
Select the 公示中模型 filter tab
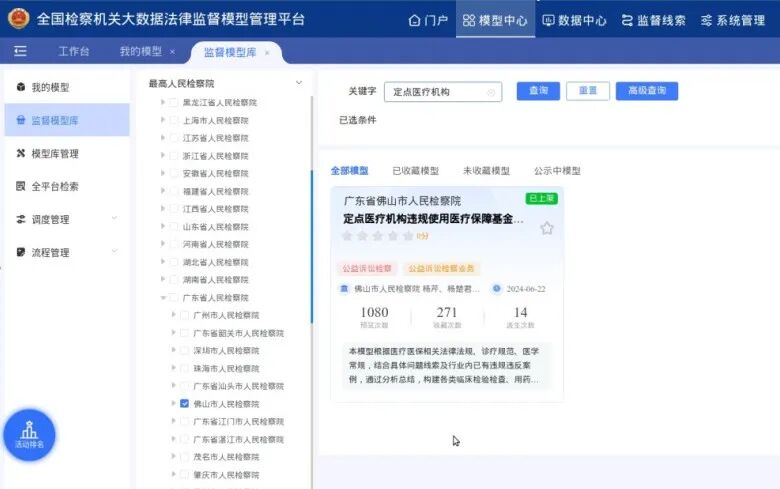pyautogui.click(x=557, y=171)
